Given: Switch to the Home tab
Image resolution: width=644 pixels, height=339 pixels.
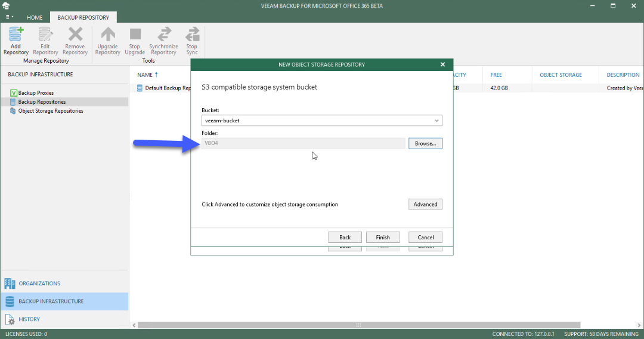Looking at the screenshot, I should coord(35,18).
